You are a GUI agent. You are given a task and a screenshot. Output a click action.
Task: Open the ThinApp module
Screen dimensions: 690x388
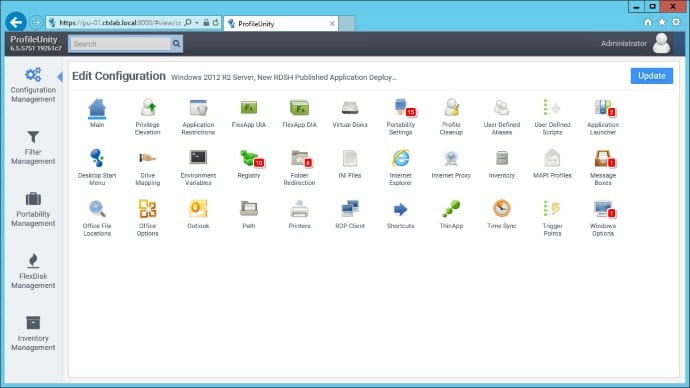451,214
